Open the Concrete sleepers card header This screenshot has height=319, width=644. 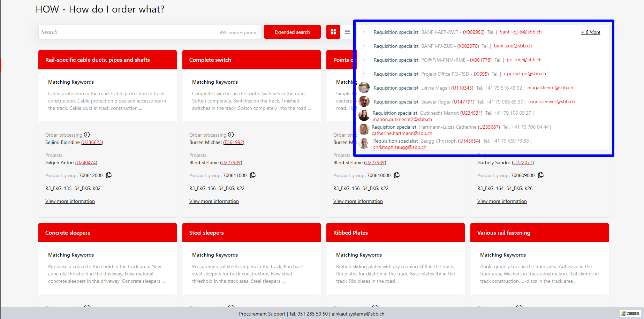[107, 233]
